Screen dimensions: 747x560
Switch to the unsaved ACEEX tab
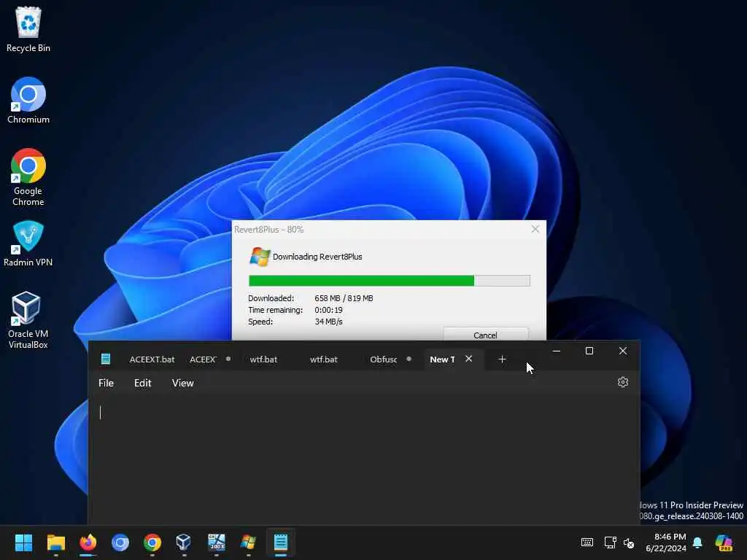click(209, 359)
